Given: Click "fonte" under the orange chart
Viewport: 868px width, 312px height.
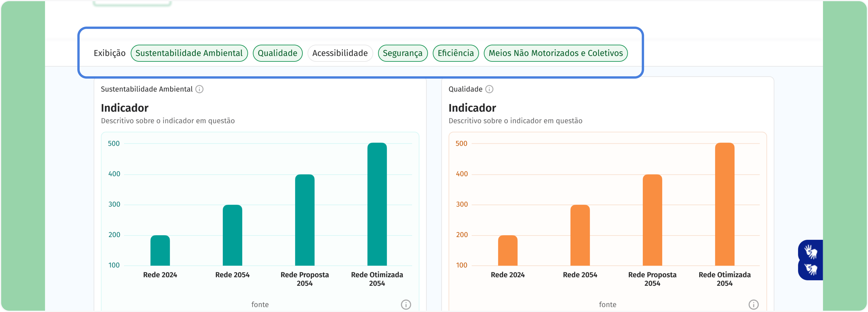Looking at the screenshot, I should click(x=608, y=305).
